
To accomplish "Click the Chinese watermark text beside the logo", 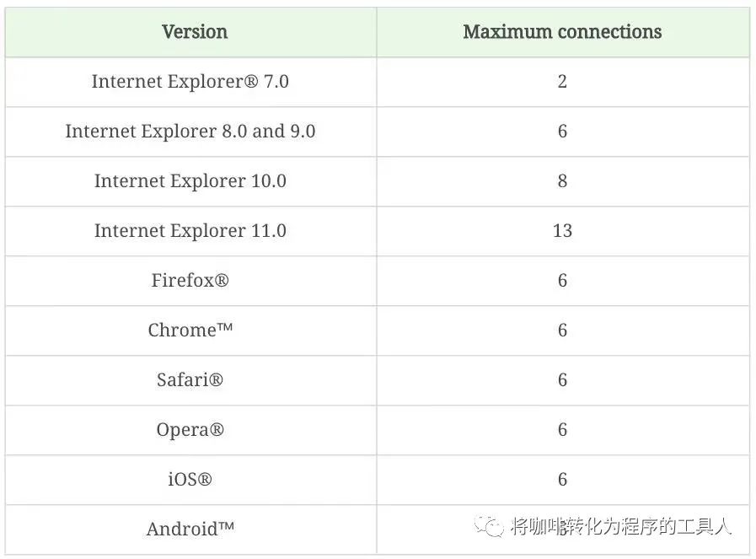I will pos(621,526).
